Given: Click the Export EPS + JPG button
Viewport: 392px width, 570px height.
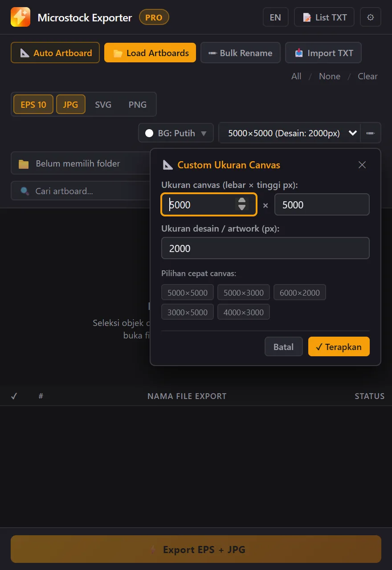Looking at the screenshot, I should (x=196, y=549).
